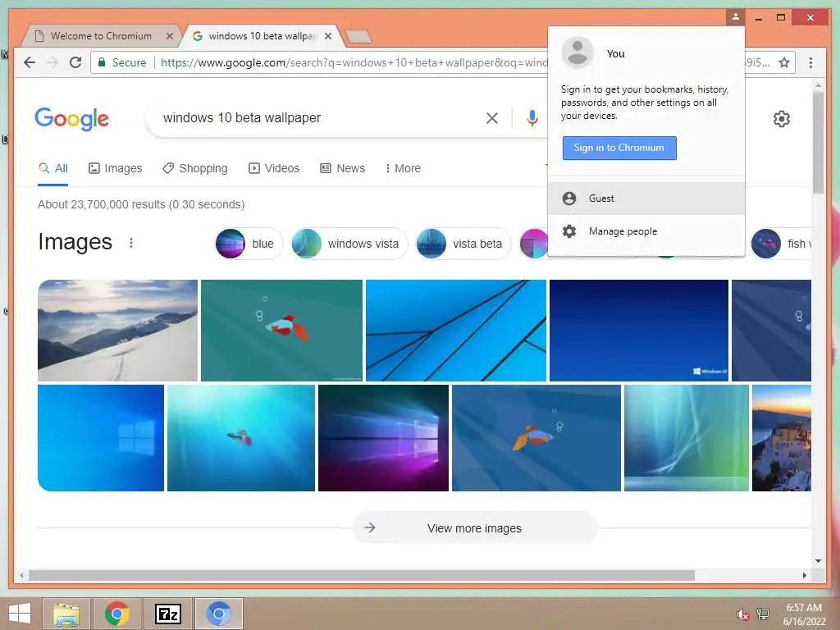Click the Chromium taskbar icon

point(218,614)
